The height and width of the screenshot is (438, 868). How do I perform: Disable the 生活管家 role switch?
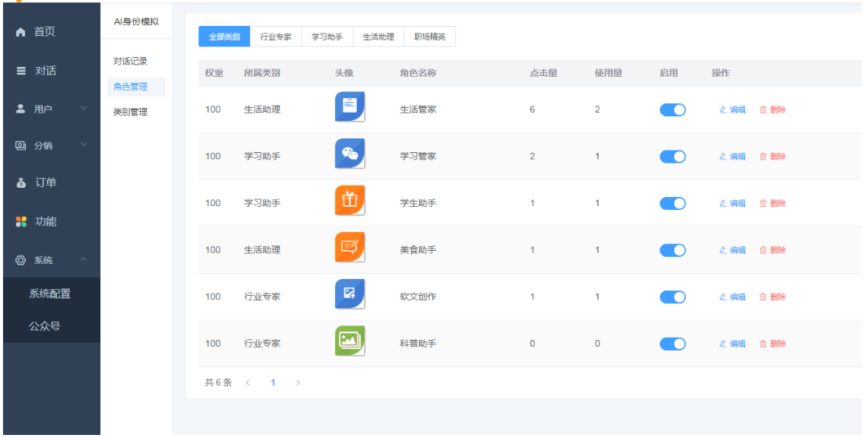tap(673, 109)
